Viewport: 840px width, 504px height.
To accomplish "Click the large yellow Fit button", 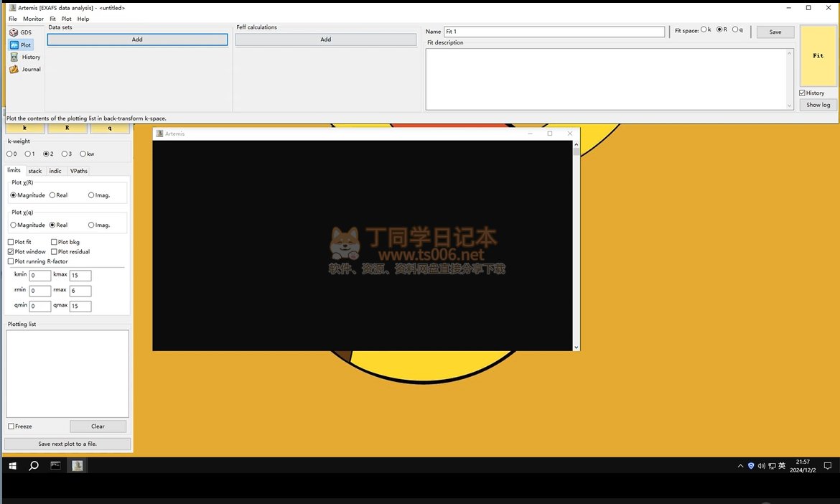I will tap(818, 56).
